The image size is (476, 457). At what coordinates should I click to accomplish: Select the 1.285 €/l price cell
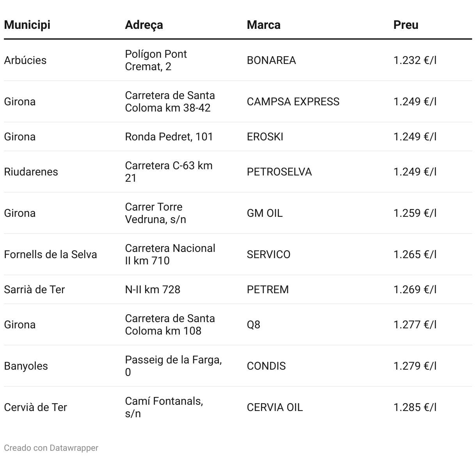tap(415, 407)
